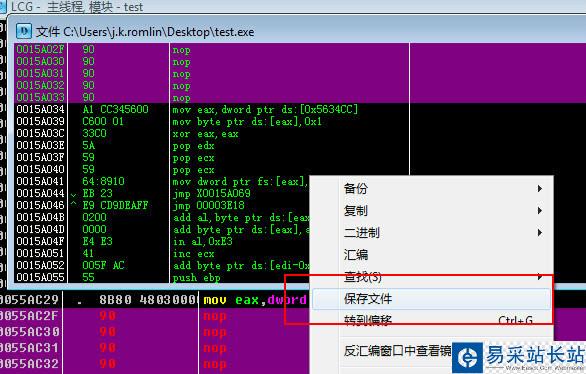Select address row 0015A052
Image resolution: width=586 pixels, height=374 pixels.
[x=40, y=265]
